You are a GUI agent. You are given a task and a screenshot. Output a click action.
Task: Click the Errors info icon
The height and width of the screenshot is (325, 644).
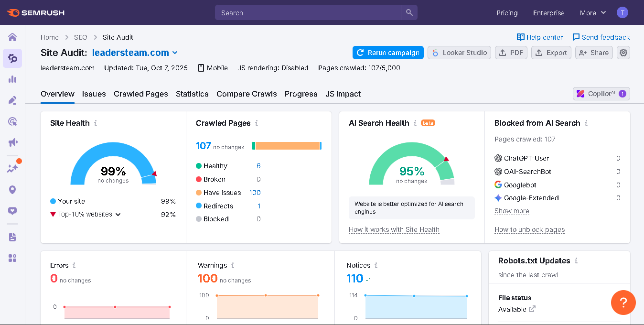click(x=74, y=265)
